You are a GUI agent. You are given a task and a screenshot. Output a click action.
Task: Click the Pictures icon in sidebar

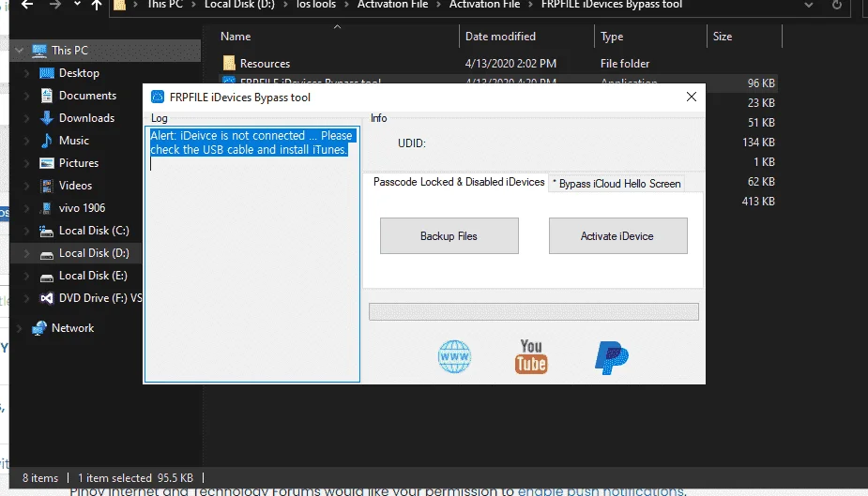pyautogui.click(x=47, y=163)
